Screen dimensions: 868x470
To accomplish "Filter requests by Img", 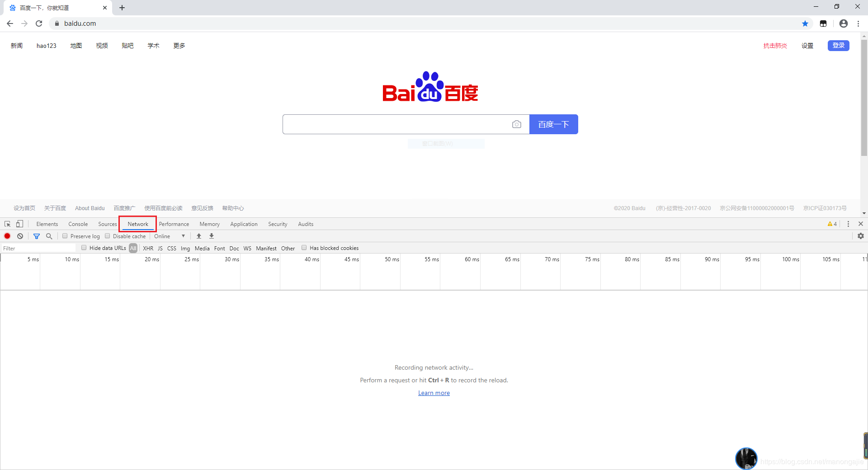I will click(185, 248).
